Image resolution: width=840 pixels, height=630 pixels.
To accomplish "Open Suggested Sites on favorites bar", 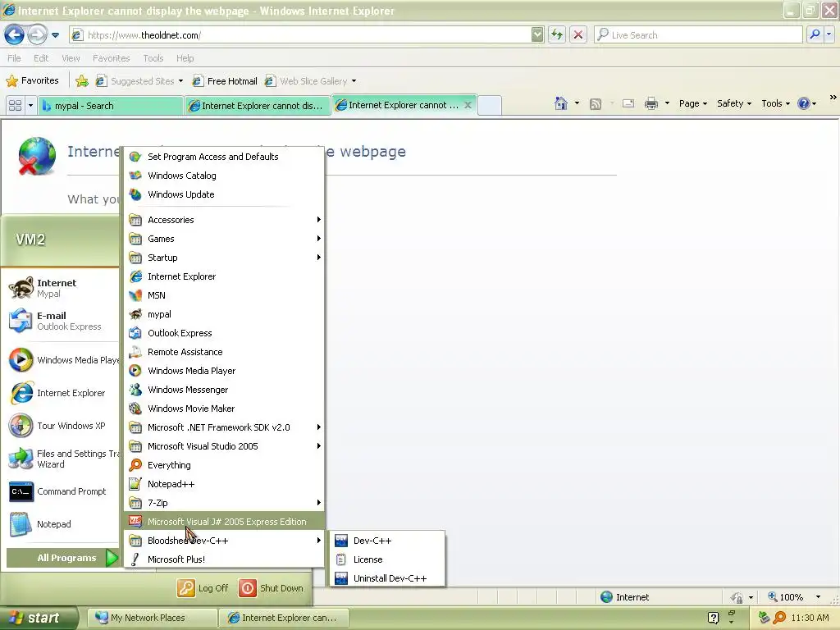I will 139,81.
